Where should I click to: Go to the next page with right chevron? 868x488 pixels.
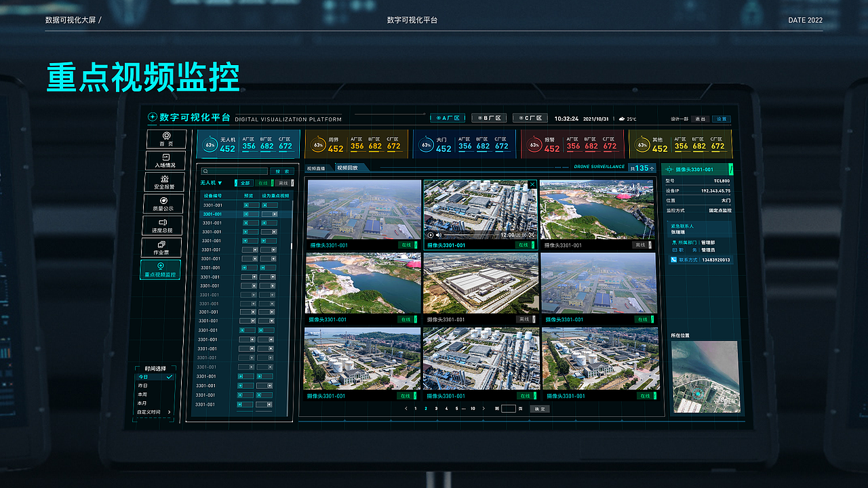point(484,409)
